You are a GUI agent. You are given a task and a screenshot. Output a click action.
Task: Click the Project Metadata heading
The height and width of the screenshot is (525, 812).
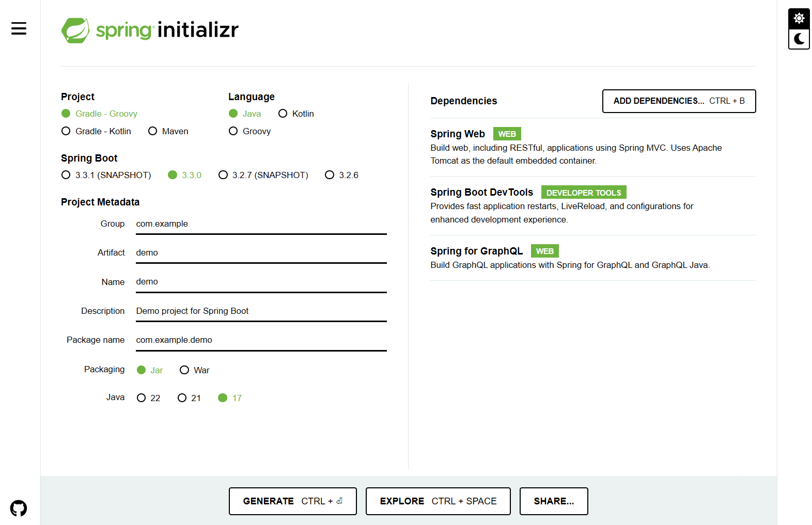point(100,202)
